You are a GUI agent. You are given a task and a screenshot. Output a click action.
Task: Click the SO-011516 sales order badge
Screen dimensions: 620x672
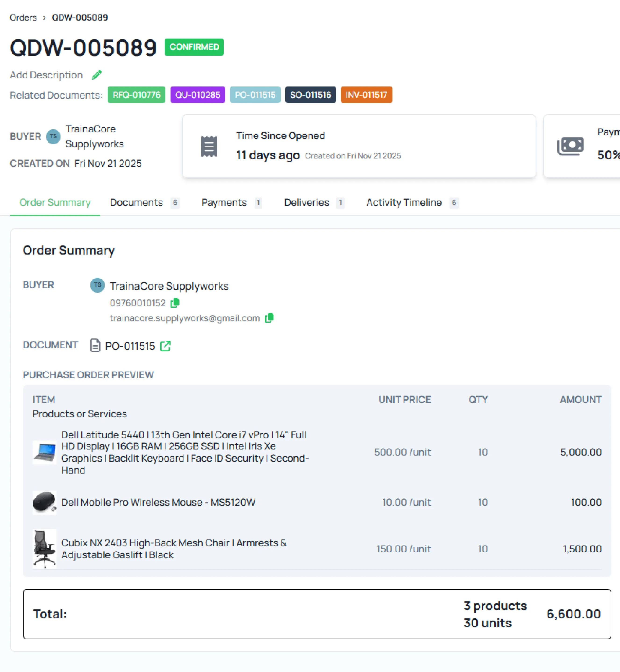[310, 95]
